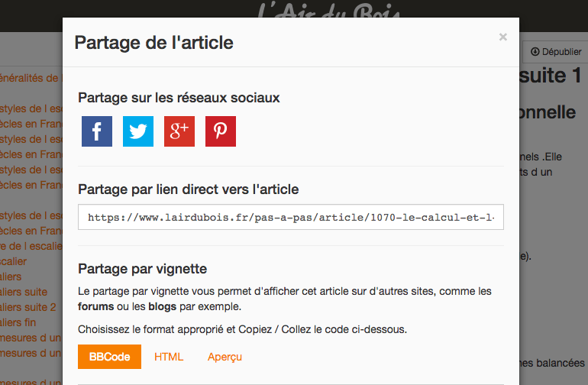
Task: Switch to the HTML tab
Action: 169,357
